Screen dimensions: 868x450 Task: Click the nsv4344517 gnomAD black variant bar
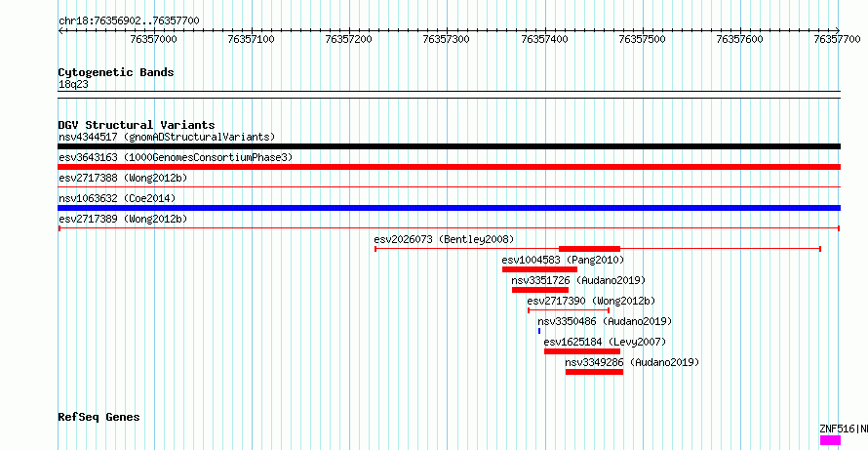[449, 146]
